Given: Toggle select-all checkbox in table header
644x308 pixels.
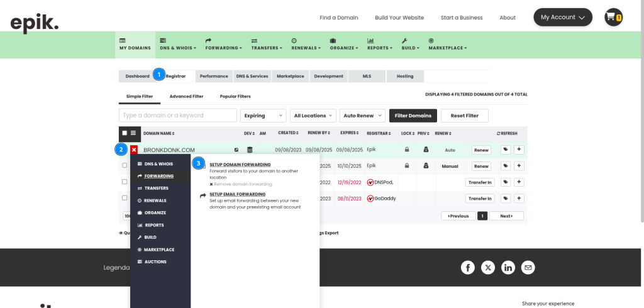Looking at the screenshot, I should (x=125, y=133).
